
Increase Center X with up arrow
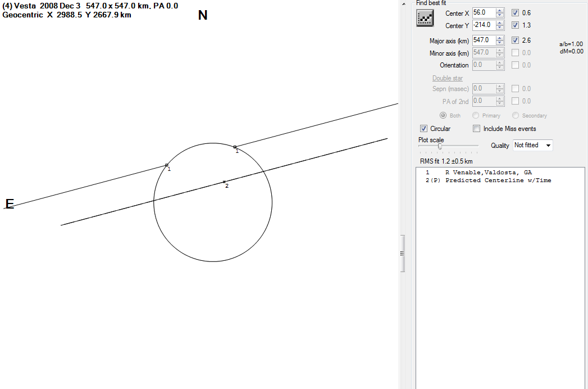[x=499, y=11]
